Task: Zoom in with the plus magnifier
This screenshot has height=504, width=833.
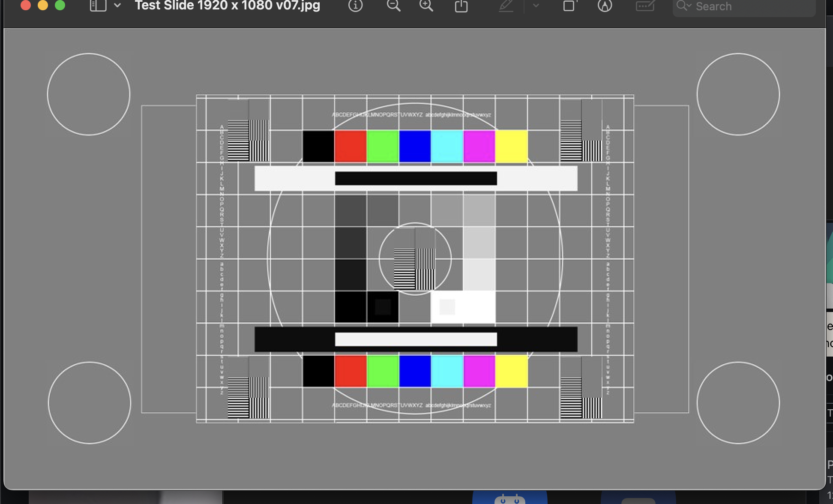Action: click(x=426, y=6)
